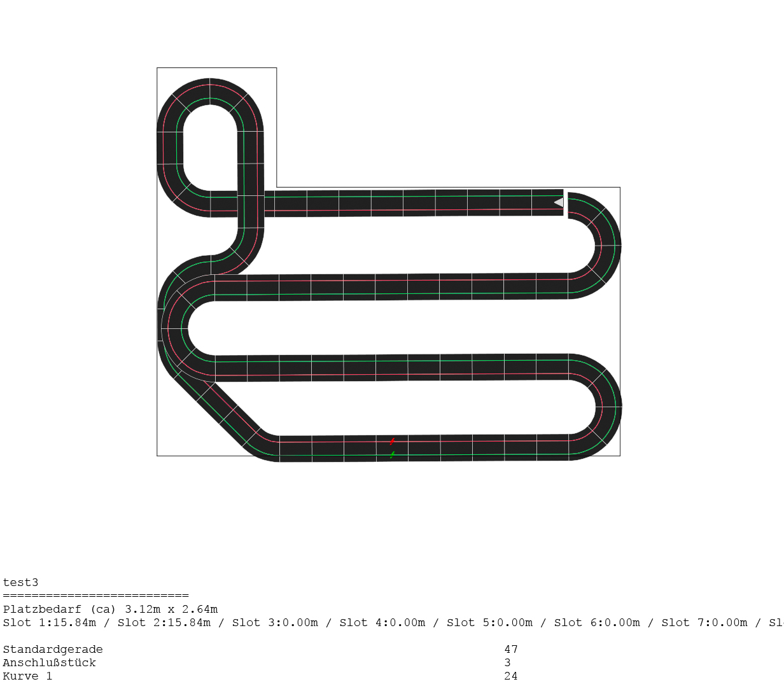Viewport: 784px width, 691px height.
Task: Click the 'Slot 2:15.84m' length entry
Action: 164,622
